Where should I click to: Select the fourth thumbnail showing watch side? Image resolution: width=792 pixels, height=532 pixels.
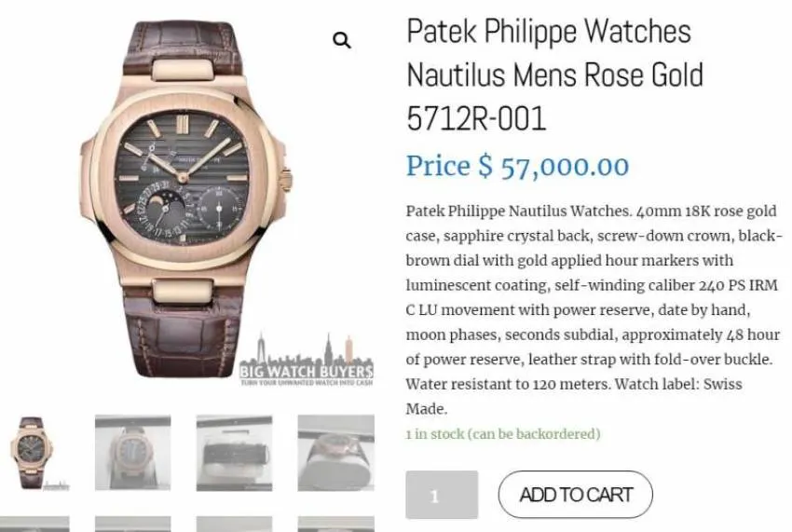335,453
